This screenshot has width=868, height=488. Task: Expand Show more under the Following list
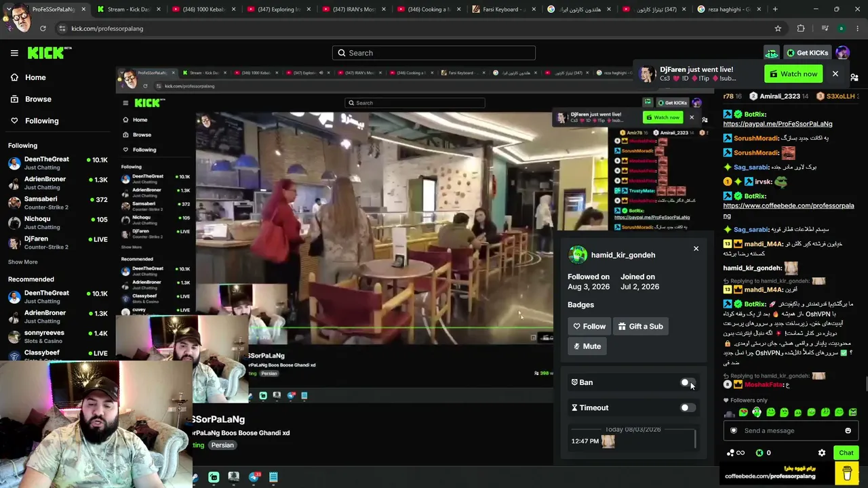point(23,262)
